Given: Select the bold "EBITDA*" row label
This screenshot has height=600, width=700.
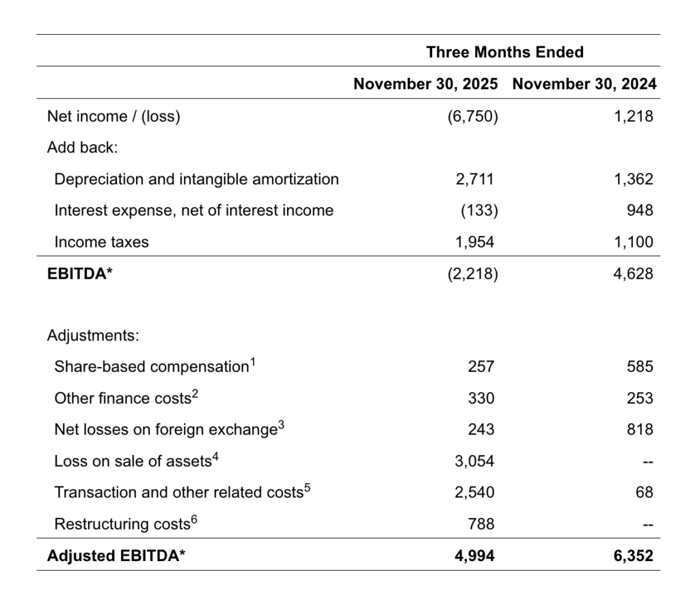Looking at the screenshot, I should click(x=77, y=274).
